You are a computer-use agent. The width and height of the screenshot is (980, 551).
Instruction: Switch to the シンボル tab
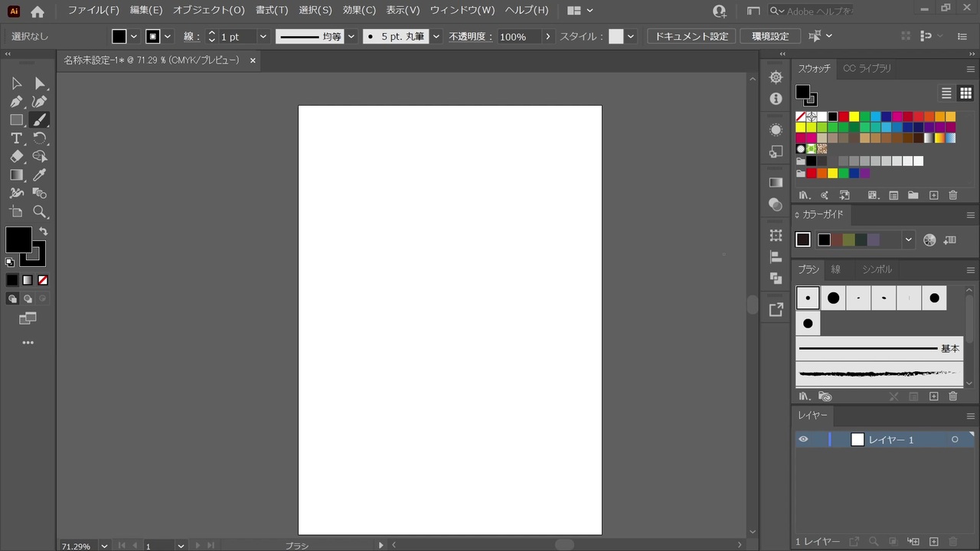(877, 269)
